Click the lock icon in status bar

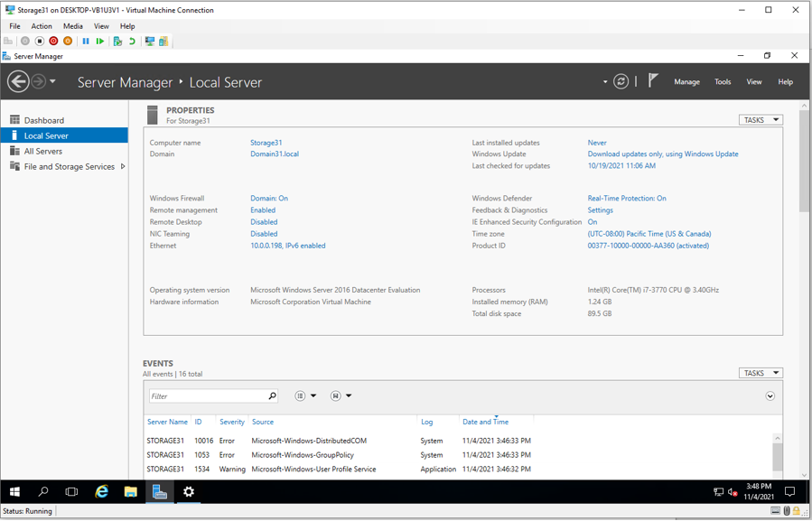[x=797, y=511]
